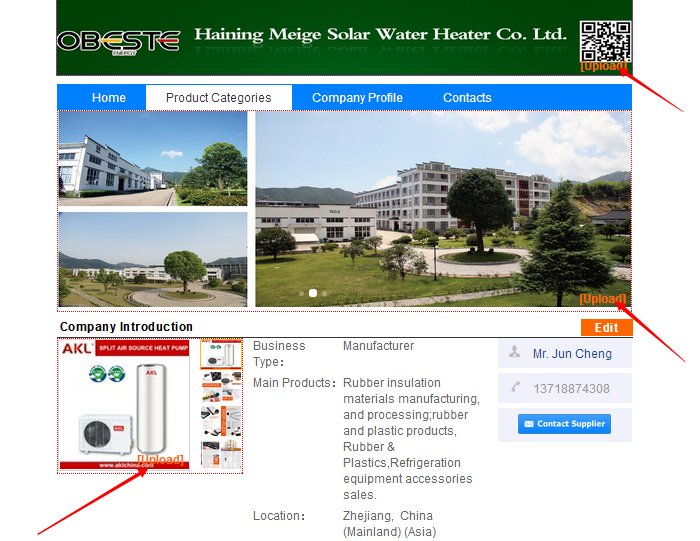Click the person icon beside Mr. Jun Cheng
The image size is (700, 541).
point(514,353)
